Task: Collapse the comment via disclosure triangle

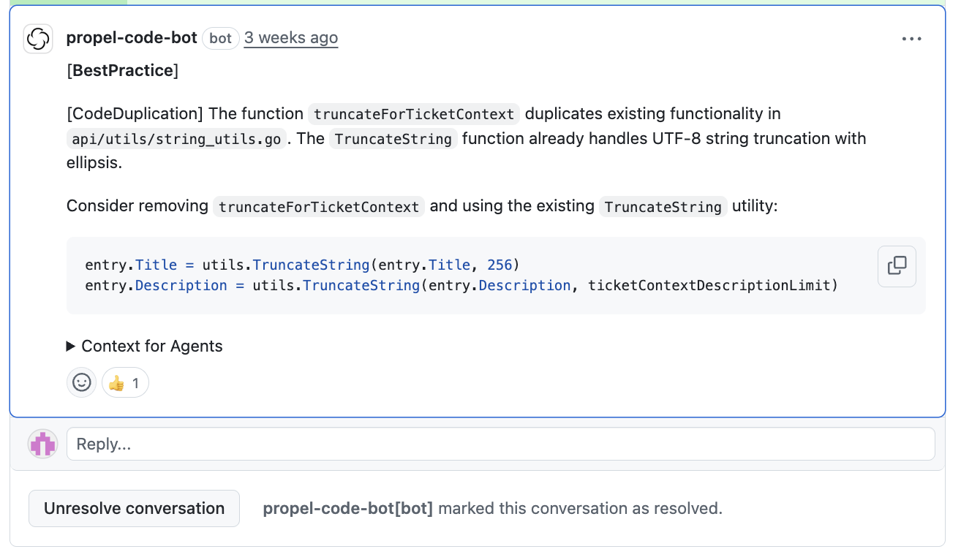Action: tap(71, 346)
